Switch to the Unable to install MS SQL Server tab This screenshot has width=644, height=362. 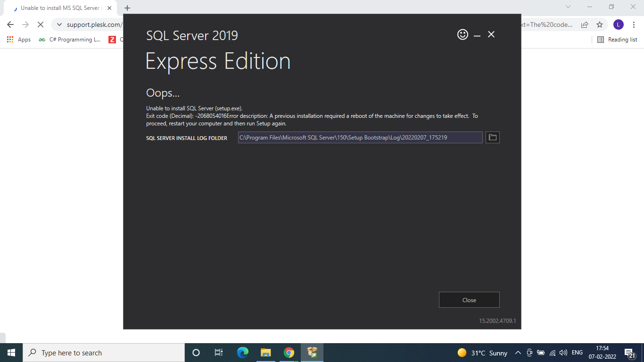[x=60, y=8]
